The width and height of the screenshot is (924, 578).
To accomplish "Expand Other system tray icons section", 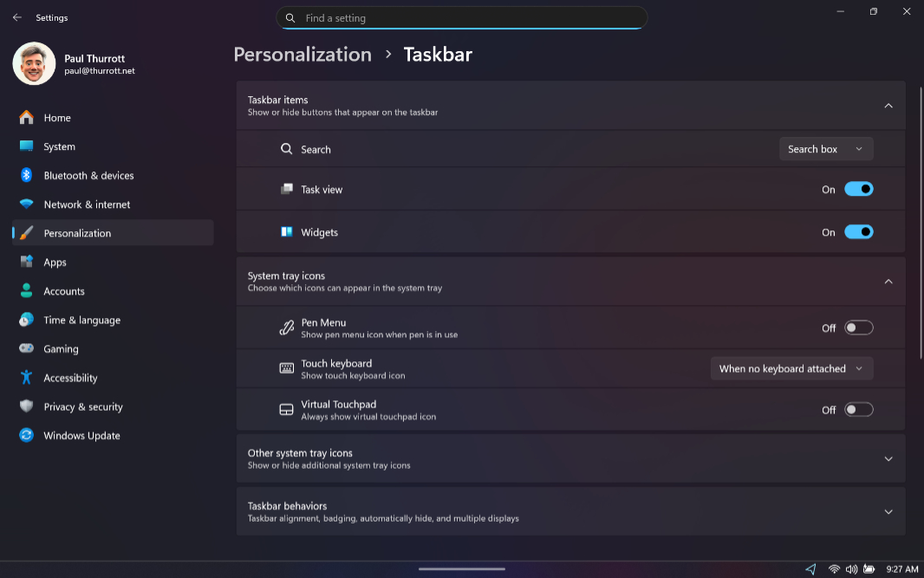I will (x=888, y=458).
